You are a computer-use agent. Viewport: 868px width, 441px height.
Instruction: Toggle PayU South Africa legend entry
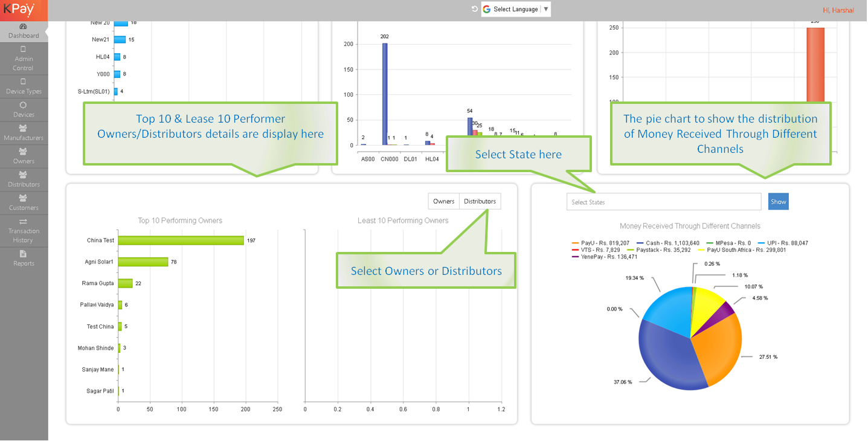point(742,249)
